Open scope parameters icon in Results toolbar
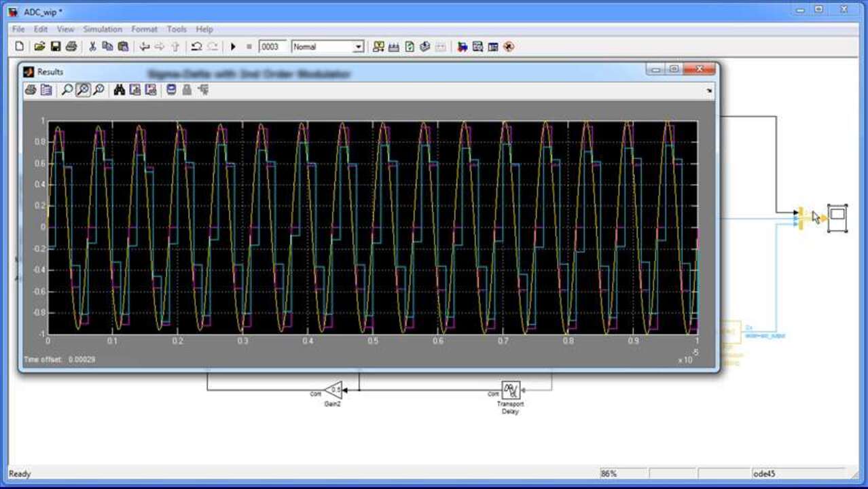868x489 pixels. [46, 90]
